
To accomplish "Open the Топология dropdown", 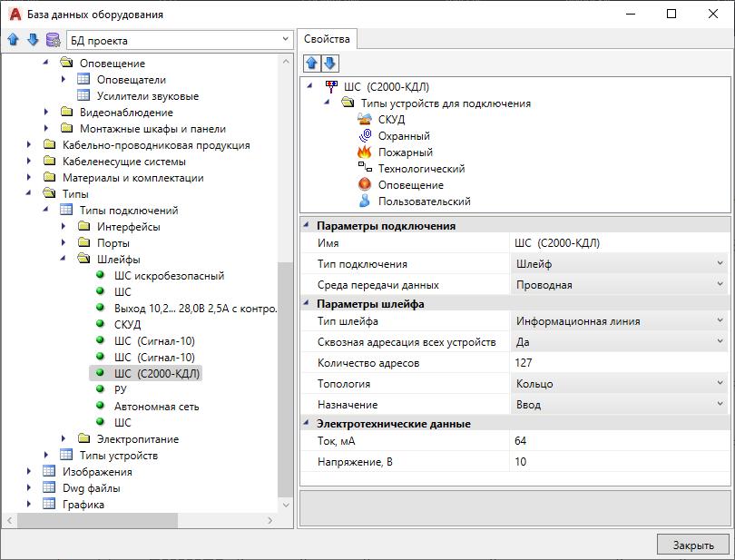I will 720,384.
